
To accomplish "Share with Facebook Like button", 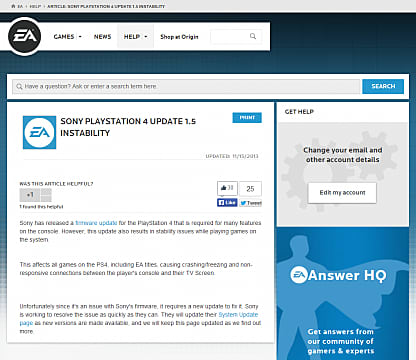I will (x=227, y=203).
